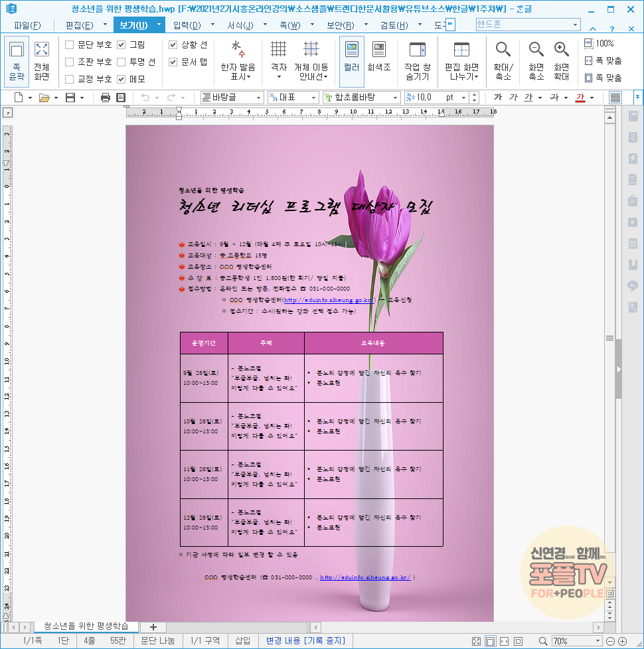
Task: Uncheck 메모 checkbox
Action: pyautogui.click(x=121, y=79)
